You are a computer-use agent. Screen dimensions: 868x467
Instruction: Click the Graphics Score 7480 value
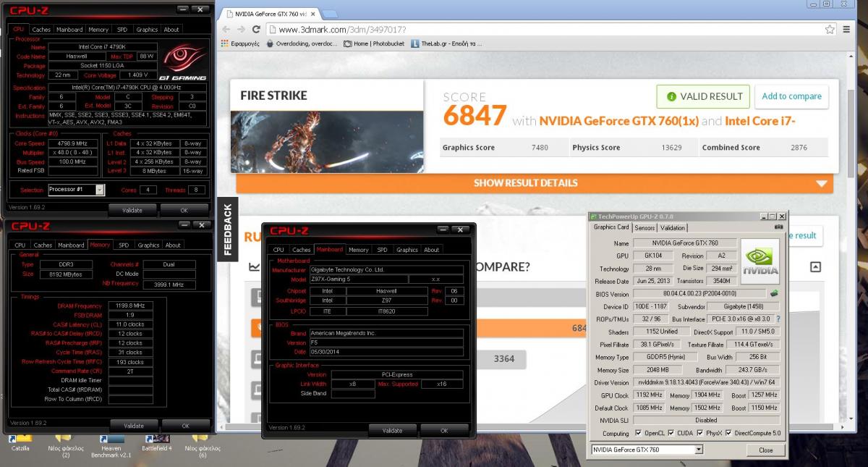click(540, 148)
